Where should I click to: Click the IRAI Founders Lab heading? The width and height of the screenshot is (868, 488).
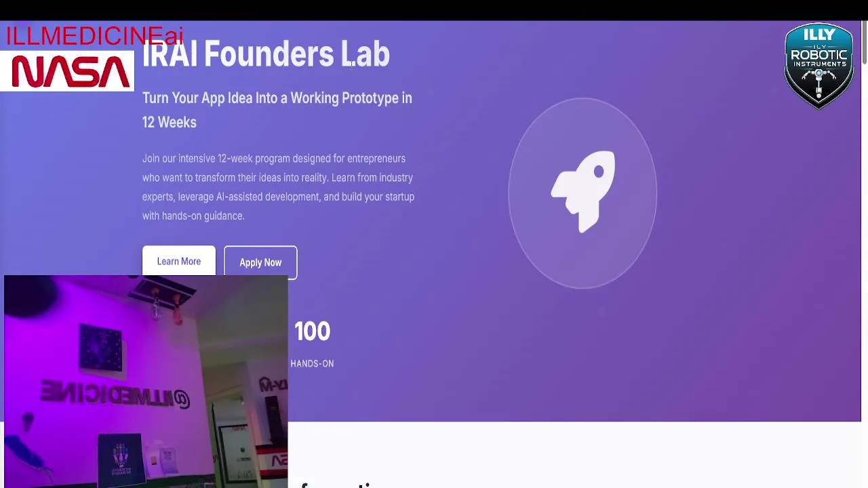tap(266, 54)
